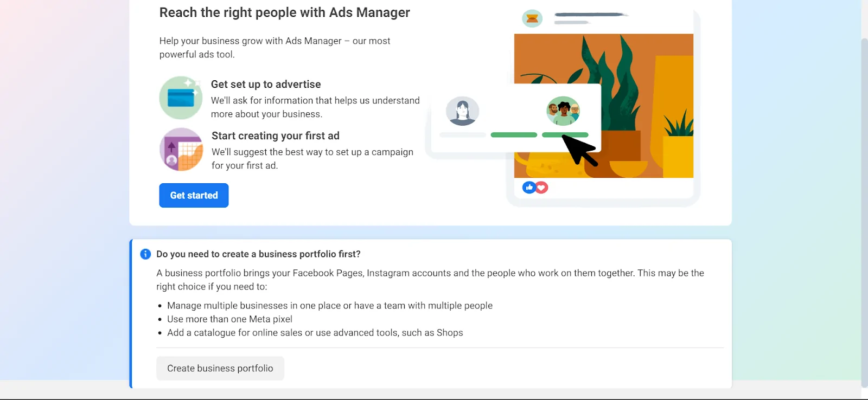Image resolution: width=868 pixels, height=400 pixels.
Task: Click the 'Reach the right people with Ads Manager' heading
Action: [284, 12]
